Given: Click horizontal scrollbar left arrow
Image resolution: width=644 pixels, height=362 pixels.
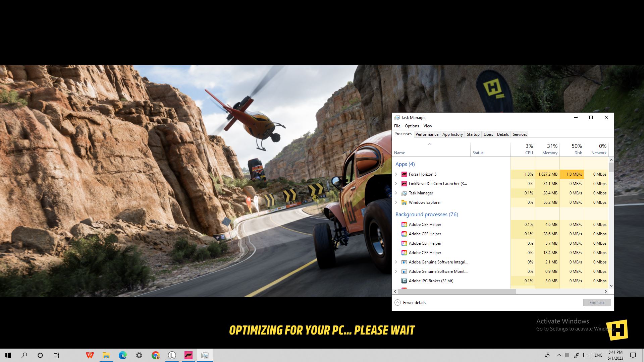Looking at the screenshot, I should coord(395,292).
